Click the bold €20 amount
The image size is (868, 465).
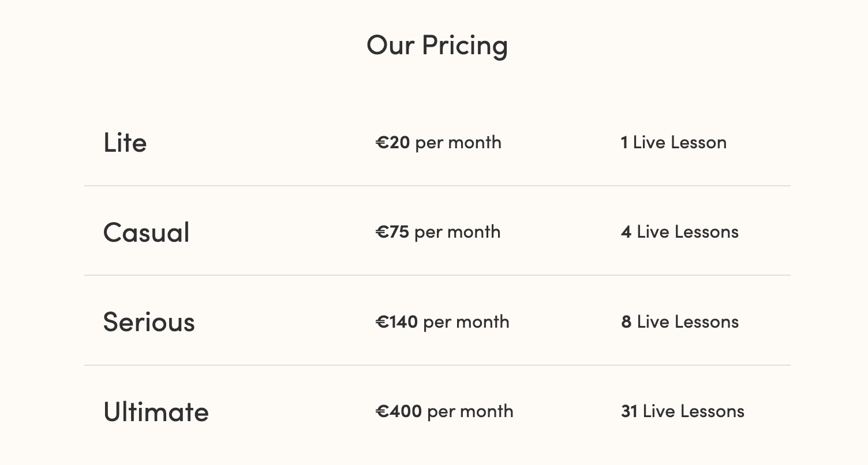tap(392, 142)
